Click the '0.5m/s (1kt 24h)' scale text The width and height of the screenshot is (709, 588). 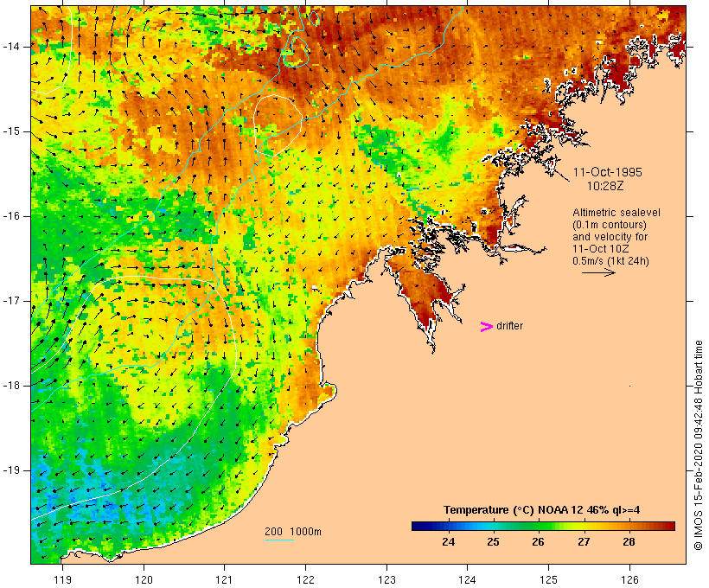(x=611, y=261)
